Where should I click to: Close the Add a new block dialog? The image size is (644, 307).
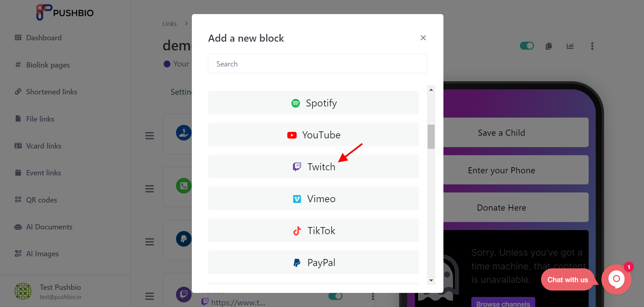pos(423,38)
